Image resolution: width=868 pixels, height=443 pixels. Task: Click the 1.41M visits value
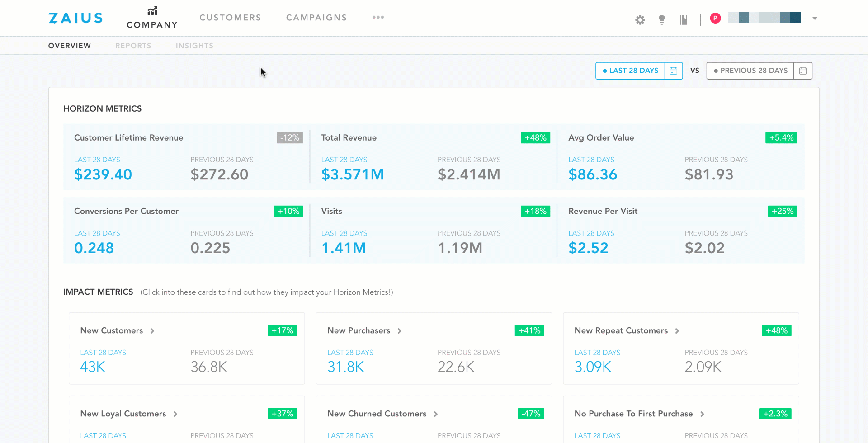[x=344, y=248]
